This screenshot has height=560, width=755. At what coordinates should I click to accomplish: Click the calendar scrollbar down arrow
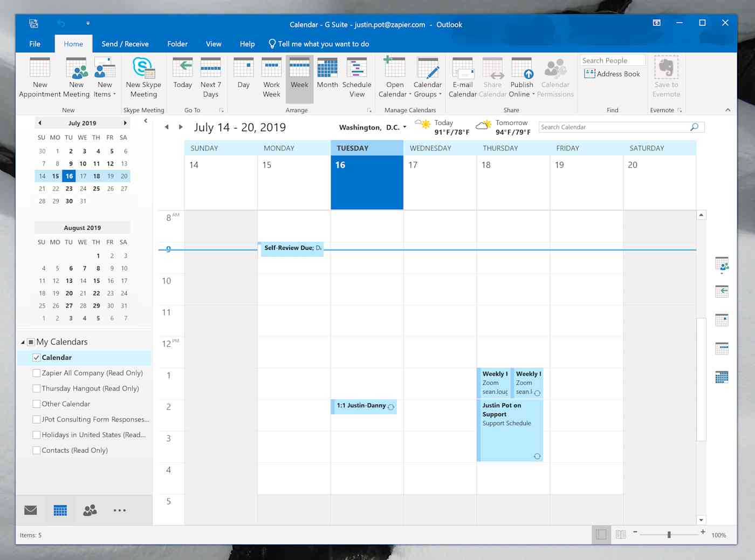(701, 520)
